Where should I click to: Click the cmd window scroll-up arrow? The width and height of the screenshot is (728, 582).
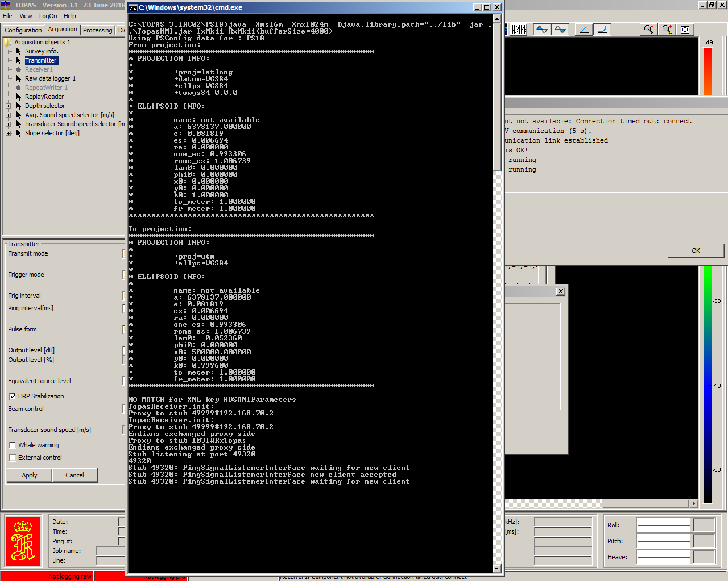497,19
